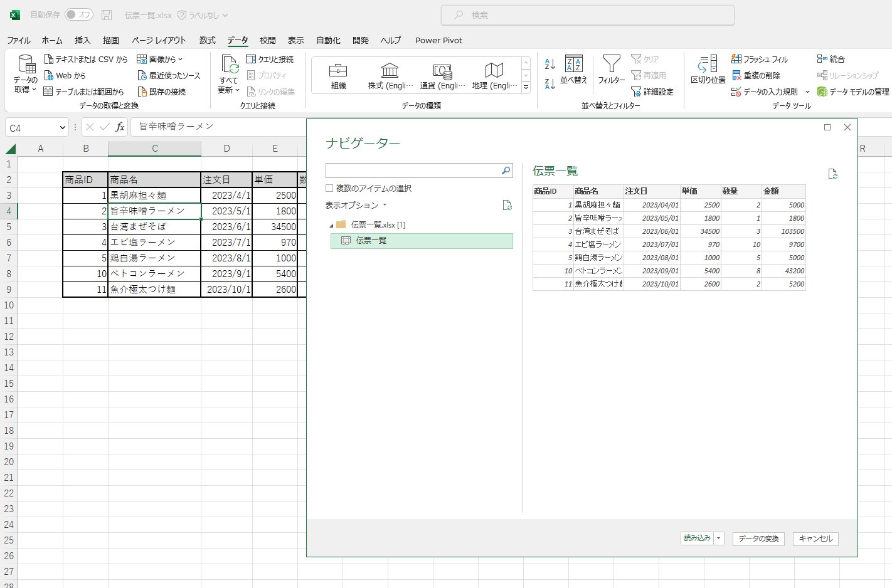Enable the 複数のアイテムの選択 checkbox
The width and height of the screenshot is (892, 588).
click(328, 189)
